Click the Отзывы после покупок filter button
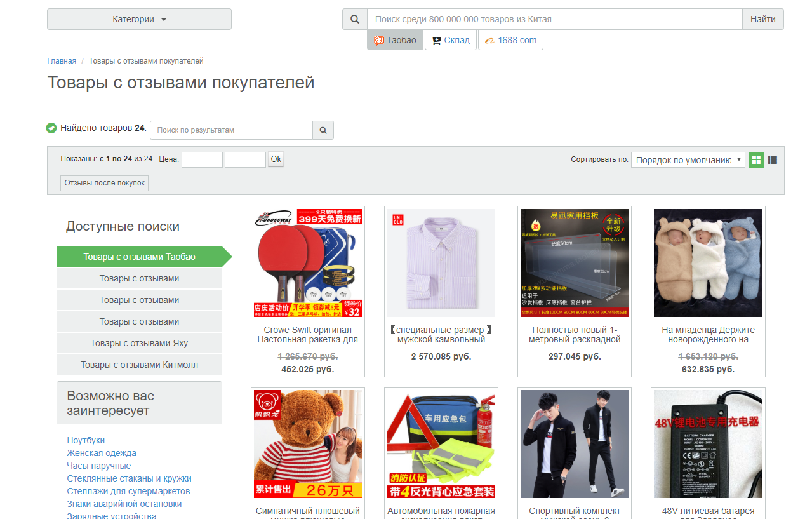 point(105,183)
